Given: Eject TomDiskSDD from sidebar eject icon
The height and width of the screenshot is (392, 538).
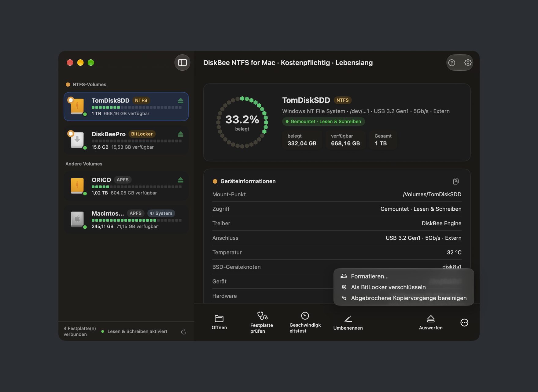Looking at the screenshot, I should pyautogui.click(x=180, y=101).
